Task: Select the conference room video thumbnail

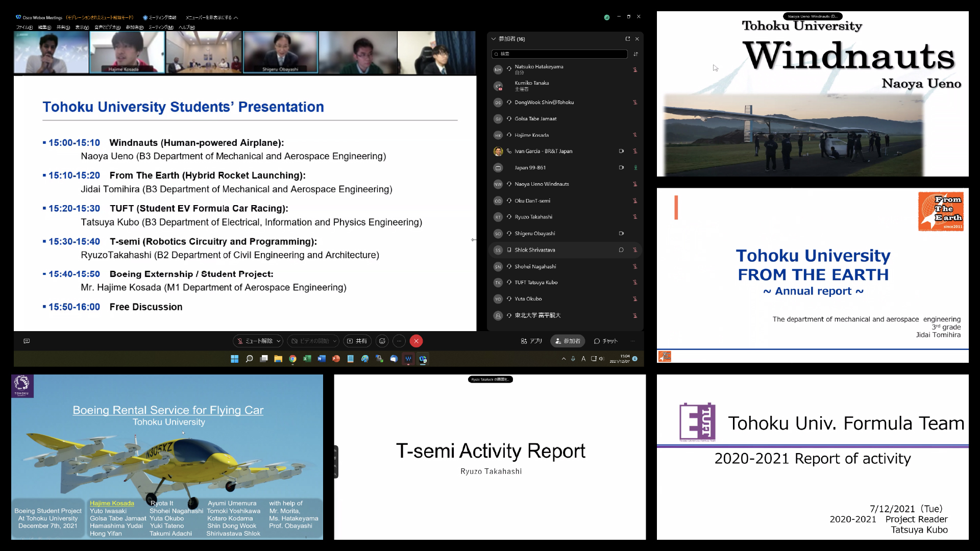Action: pos(204,52)
